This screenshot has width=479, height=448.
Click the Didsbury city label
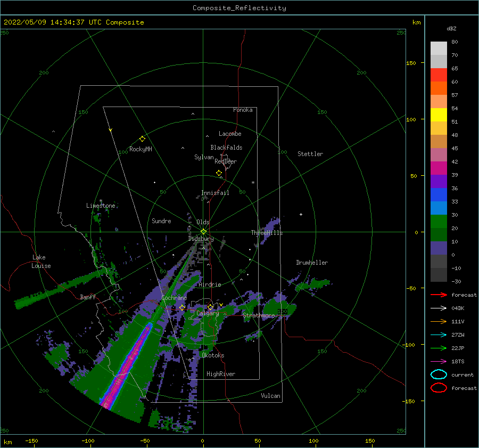(201, 239)
